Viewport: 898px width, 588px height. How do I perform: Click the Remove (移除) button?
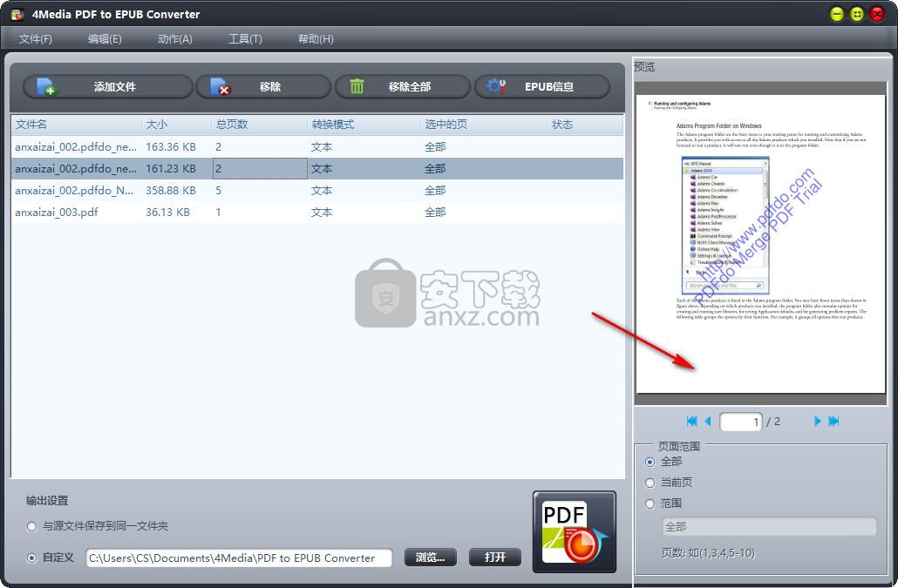click(263, 87)
